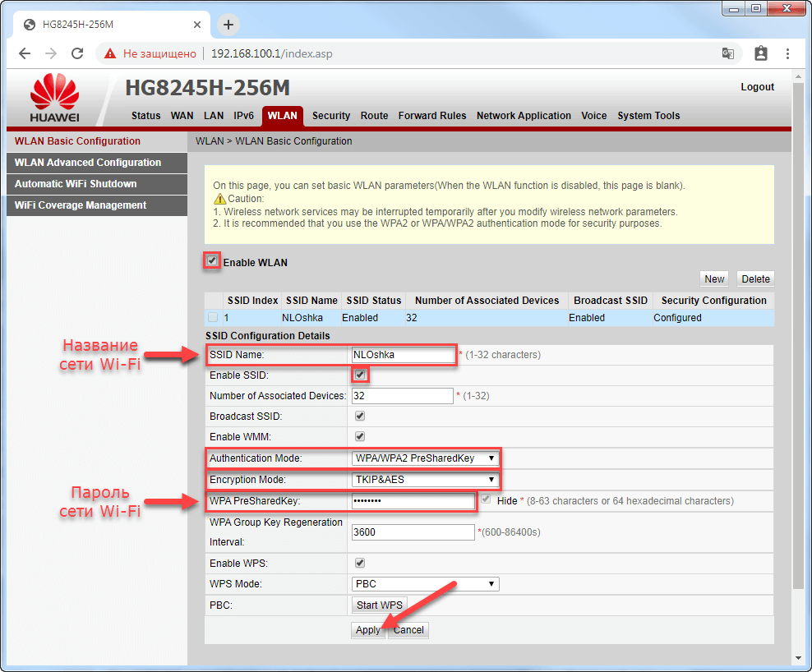This screenshot has height=672, width=812.
Task: Click the browser back arrow
Action: click(x=25, y=53)
